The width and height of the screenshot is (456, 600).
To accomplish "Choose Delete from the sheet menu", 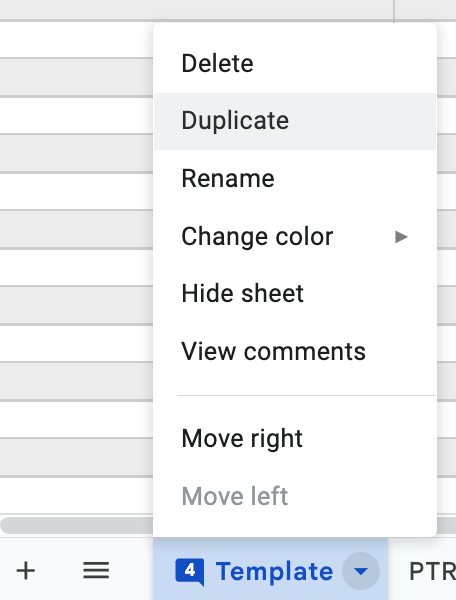I will coord(295,64).
